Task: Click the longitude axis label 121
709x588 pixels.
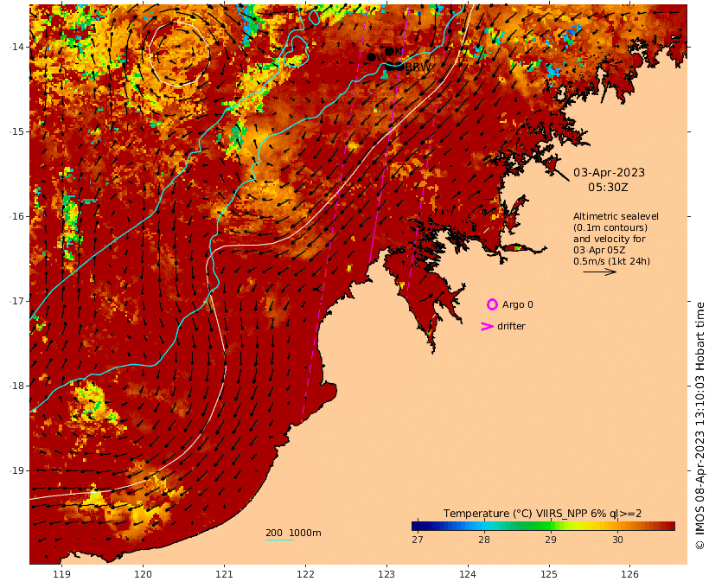Action: click(x=224, y=574)
